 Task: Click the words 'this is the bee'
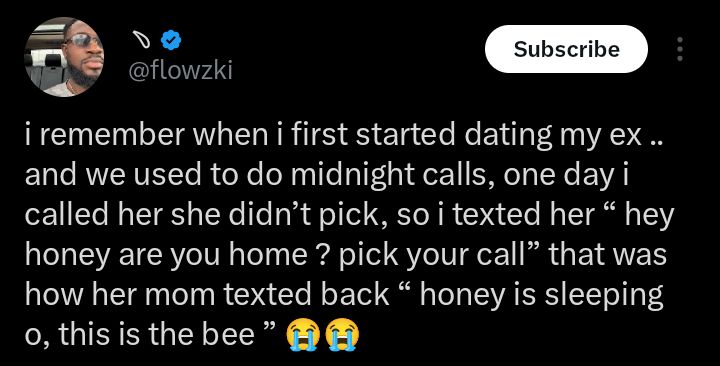156,334
